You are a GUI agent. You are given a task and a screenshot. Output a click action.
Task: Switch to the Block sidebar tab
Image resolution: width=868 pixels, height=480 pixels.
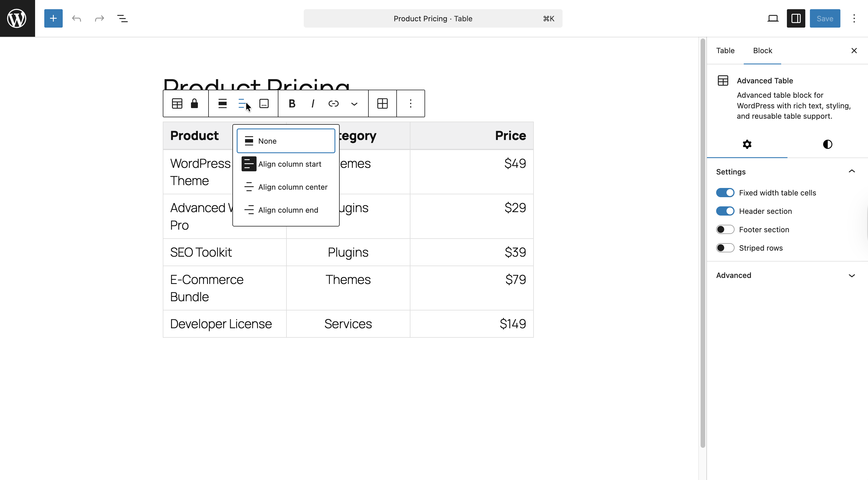762,51
